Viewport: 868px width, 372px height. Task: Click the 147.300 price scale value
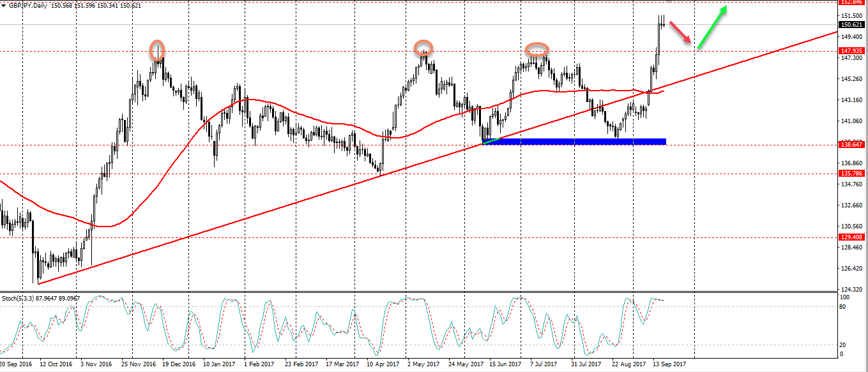pos(851,58)
